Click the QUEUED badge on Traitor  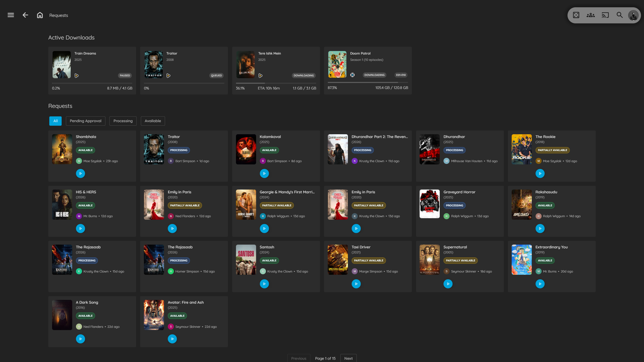click(216, 75)
